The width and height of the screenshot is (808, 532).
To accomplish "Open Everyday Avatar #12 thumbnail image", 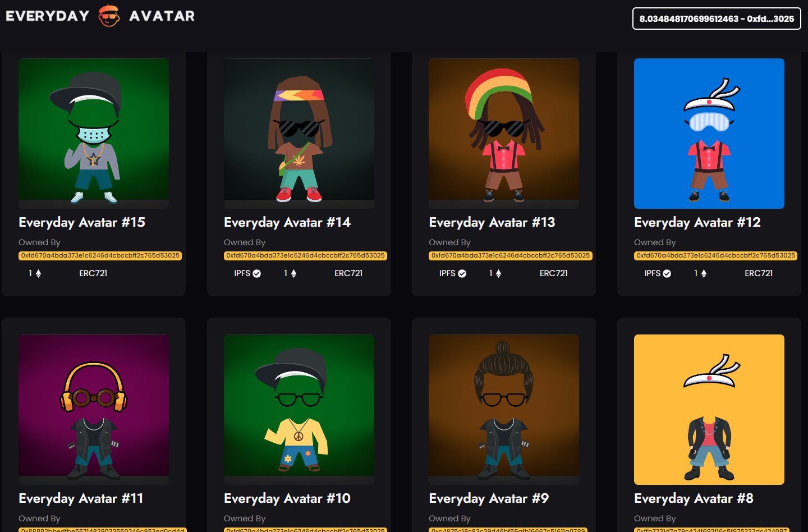I will 709,134.
